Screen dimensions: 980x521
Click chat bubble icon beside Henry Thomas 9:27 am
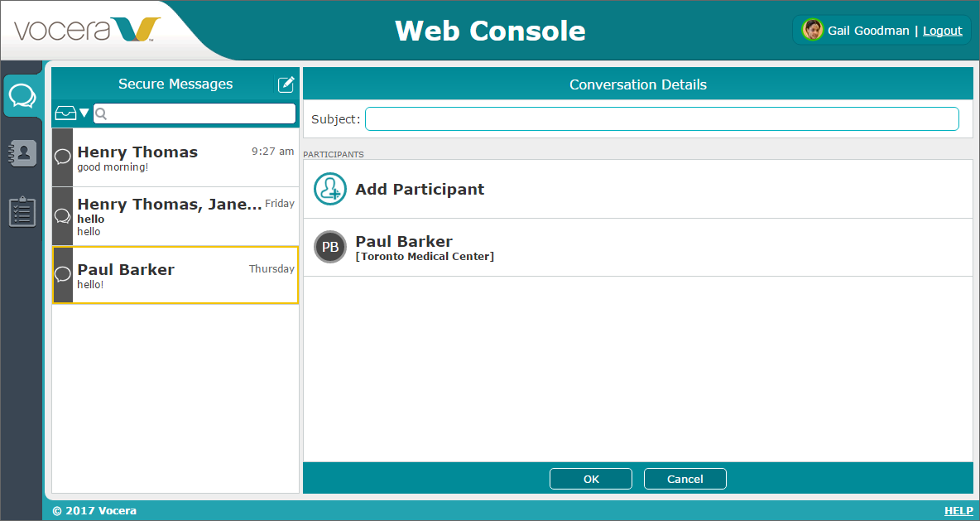pos(63,157)
